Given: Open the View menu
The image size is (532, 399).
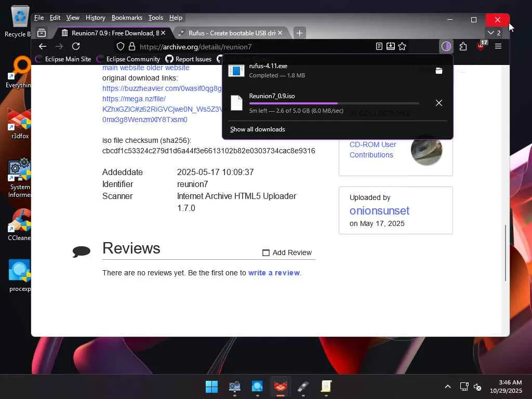Looking at the screenshot, I should 73,18.
